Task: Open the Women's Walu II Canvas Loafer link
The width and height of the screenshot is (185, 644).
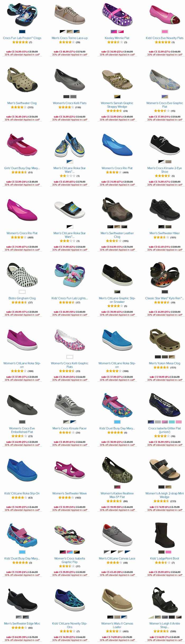Action: (117, 625)
